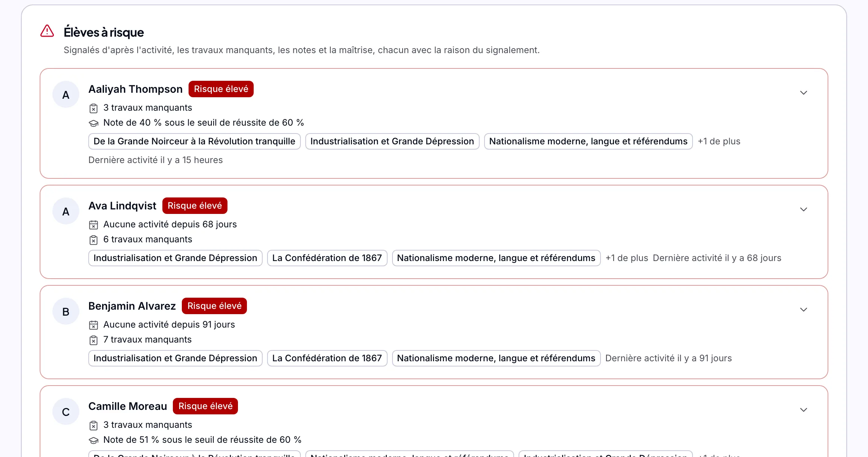The width and height of the screenshot is (868, 457).
Task: Click Dernière activité il y a 68 jours
Action: tap(717, 258)
